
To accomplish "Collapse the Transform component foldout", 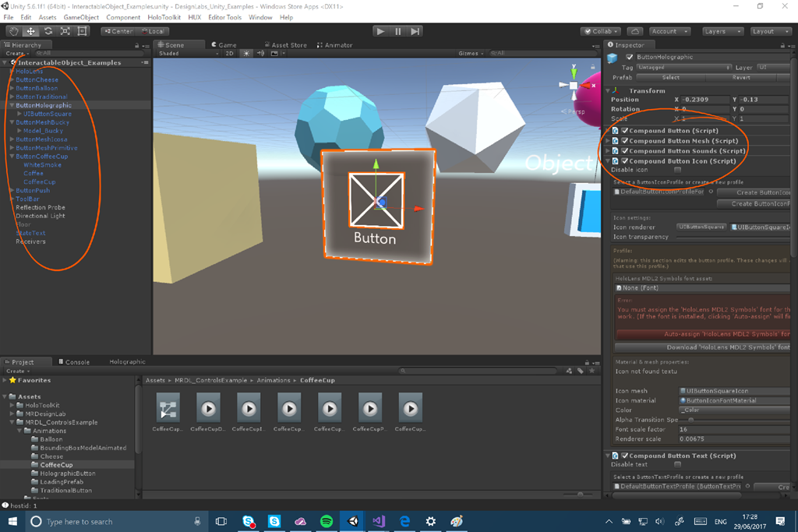I will (608, 90).
